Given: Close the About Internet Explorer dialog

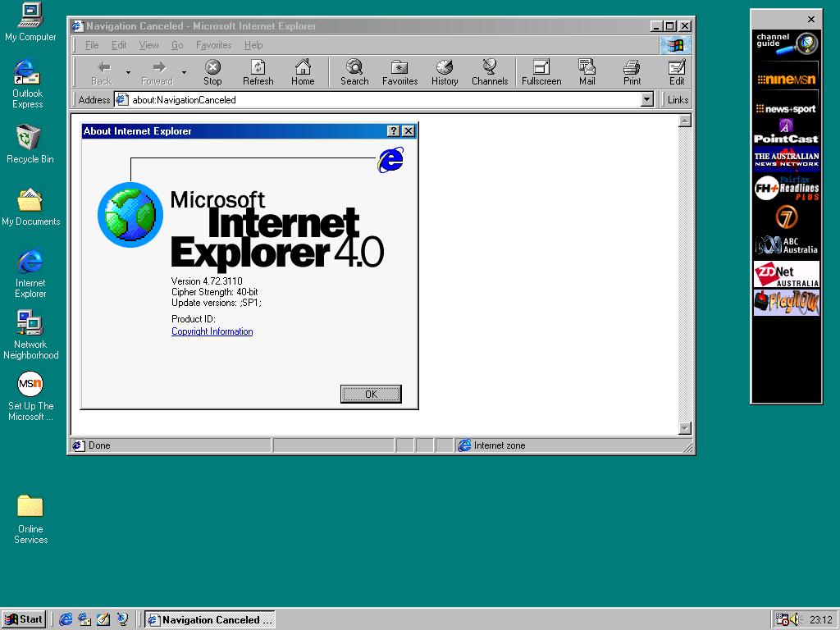Looking at the screenshot, I should [409, 130].
